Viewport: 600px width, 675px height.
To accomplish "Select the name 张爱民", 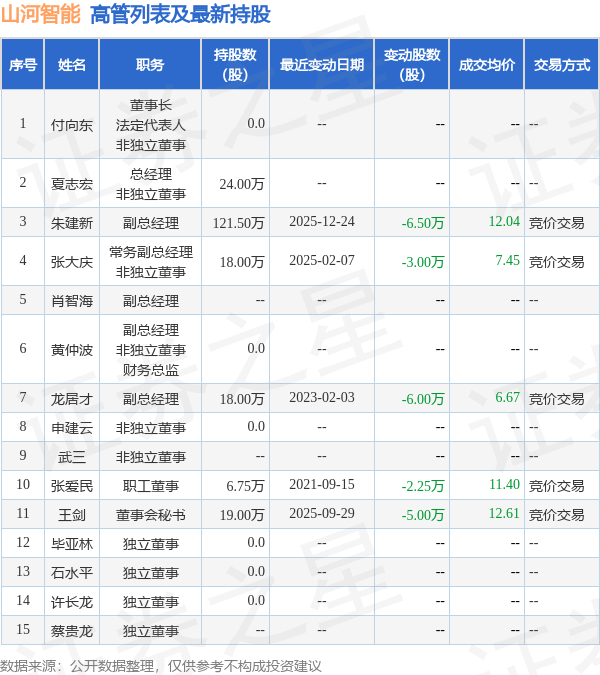I will point(72,486).
